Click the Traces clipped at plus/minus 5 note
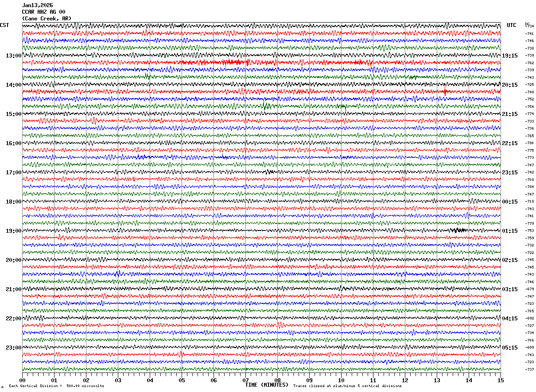 347,386
